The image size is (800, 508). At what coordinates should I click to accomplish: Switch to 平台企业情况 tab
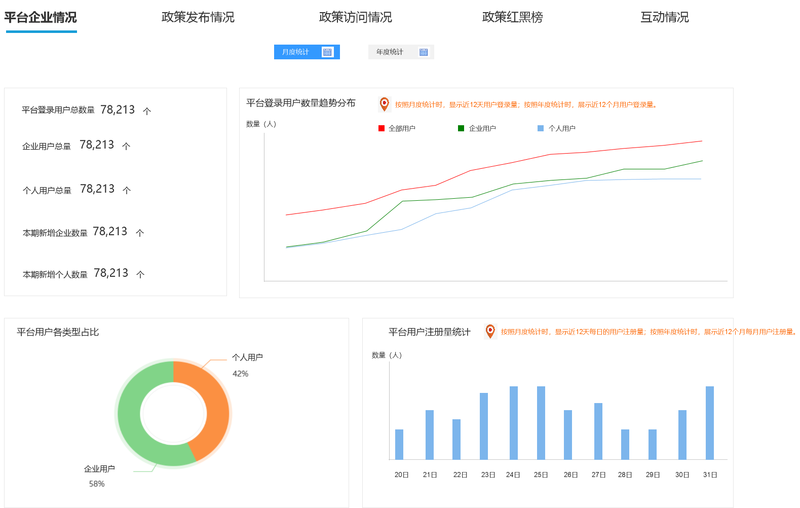point(40,17)
